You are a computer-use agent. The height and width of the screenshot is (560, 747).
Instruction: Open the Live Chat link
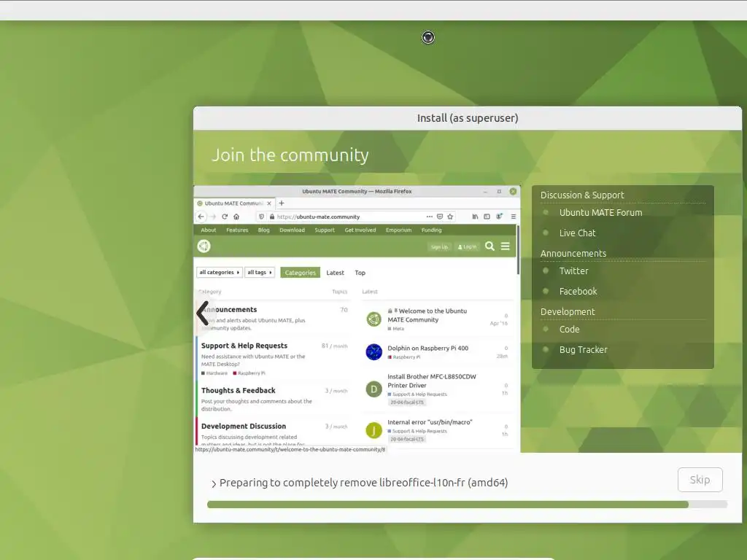point(578,233)
